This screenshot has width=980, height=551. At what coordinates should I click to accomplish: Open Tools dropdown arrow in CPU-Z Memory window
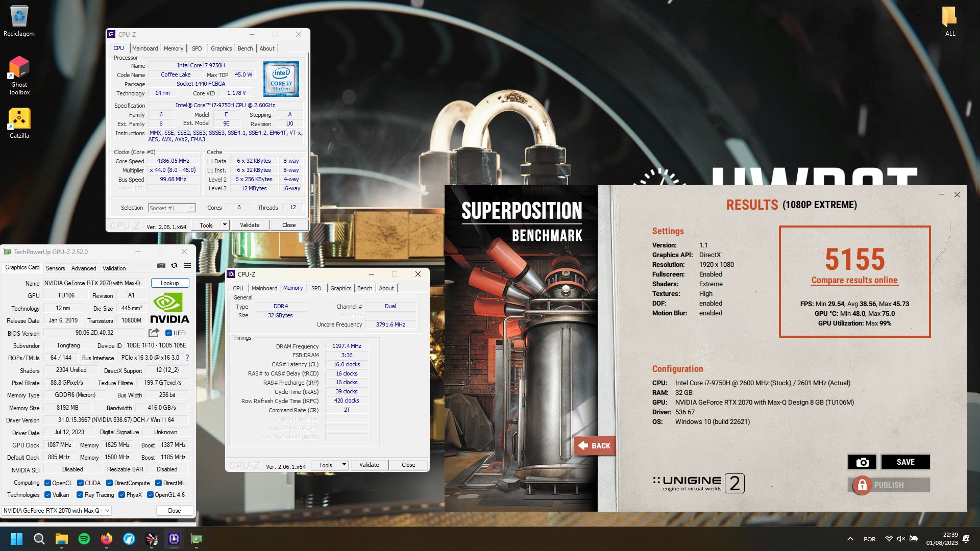point(344,465)
